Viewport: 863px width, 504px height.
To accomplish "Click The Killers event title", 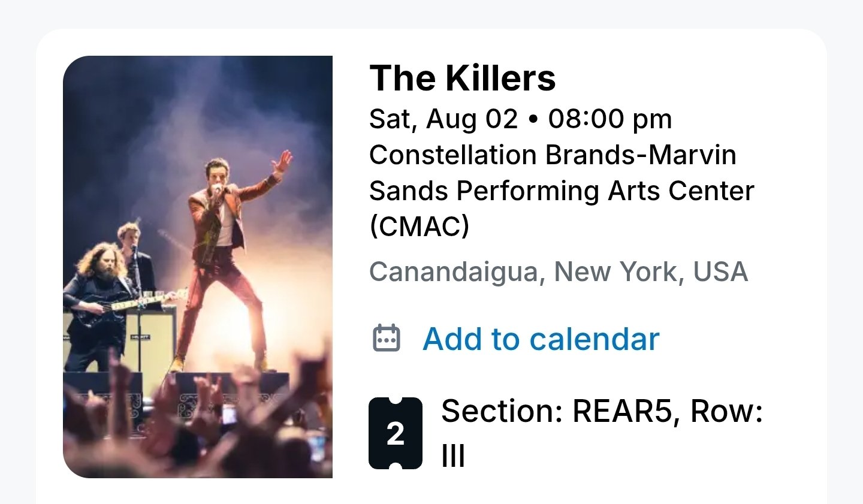I will pyautogui.click(x=463, y=78).
